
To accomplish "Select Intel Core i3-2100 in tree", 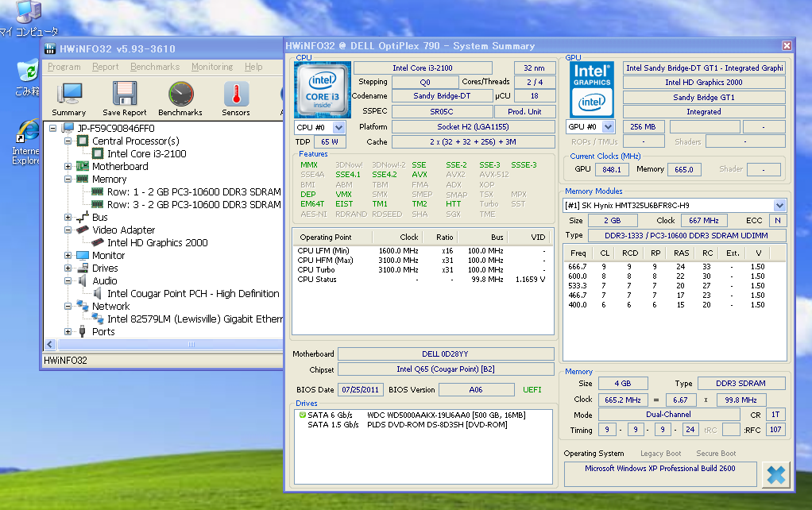I will pos(146,154).
